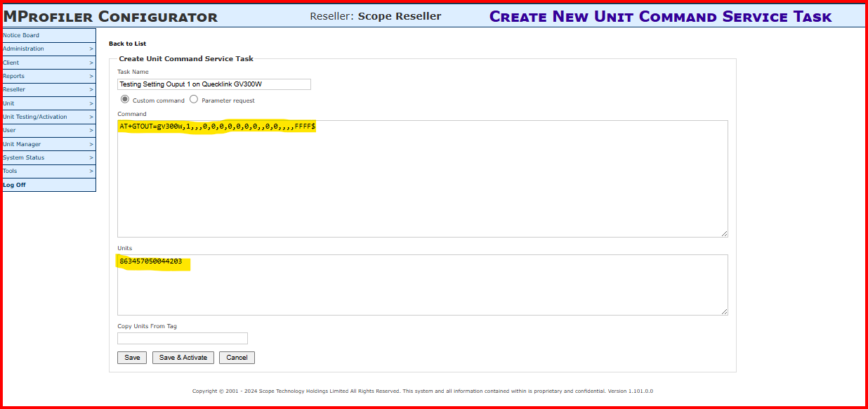Click the Create Unit Command Service Task legend
This screenshot has width=868, height=409.
[x=186, y=59]
